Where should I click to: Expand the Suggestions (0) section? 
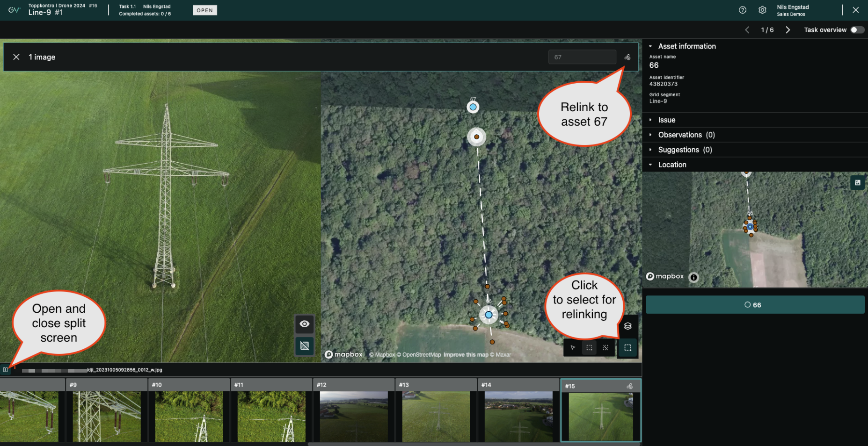pos(685,150)
